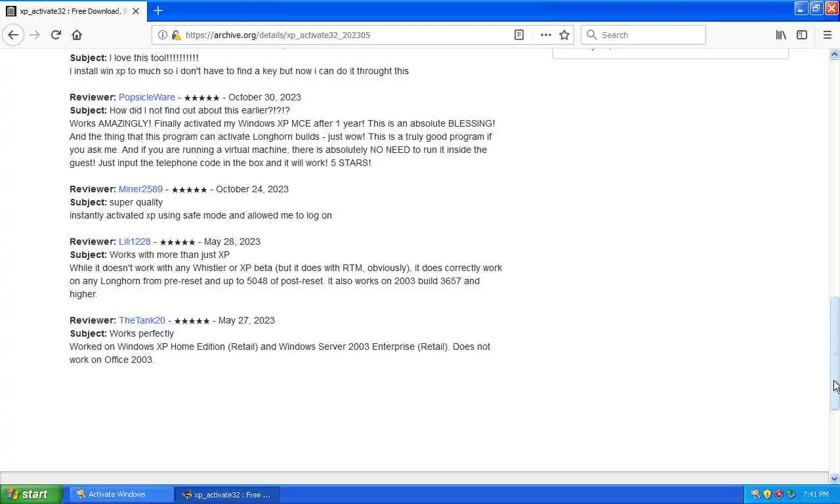Open yellow security shield tray icon
Image resolution: width=840 pixels, height=504 pixels.
(767, 494)
